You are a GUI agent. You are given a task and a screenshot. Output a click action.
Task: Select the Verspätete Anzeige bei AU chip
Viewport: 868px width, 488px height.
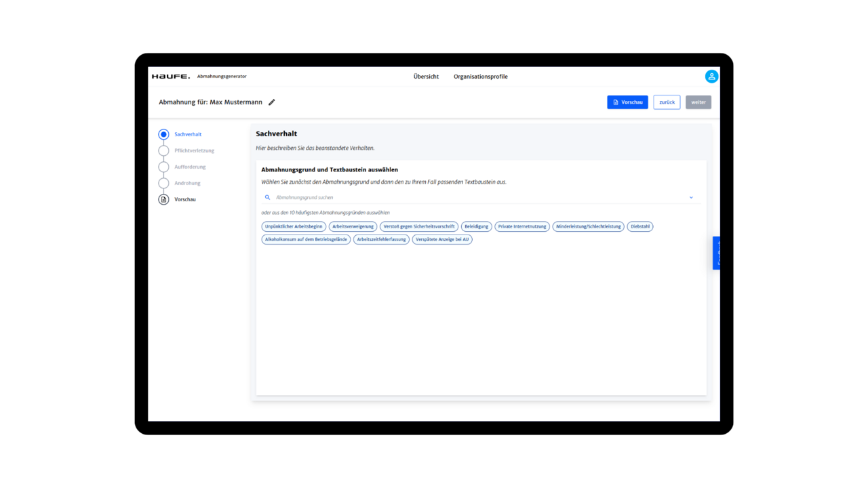tap(442, 239)
